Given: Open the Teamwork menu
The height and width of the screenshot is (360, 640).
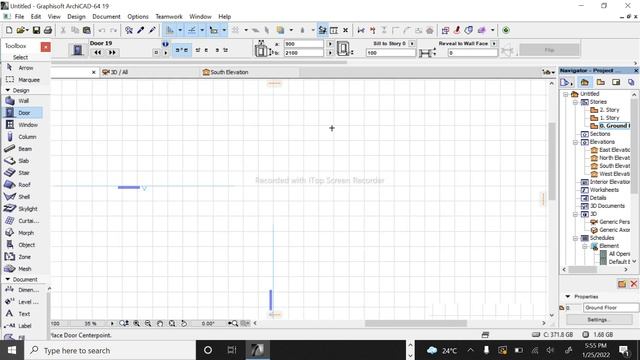Looking at the screenshot, I should pos(169,16).
